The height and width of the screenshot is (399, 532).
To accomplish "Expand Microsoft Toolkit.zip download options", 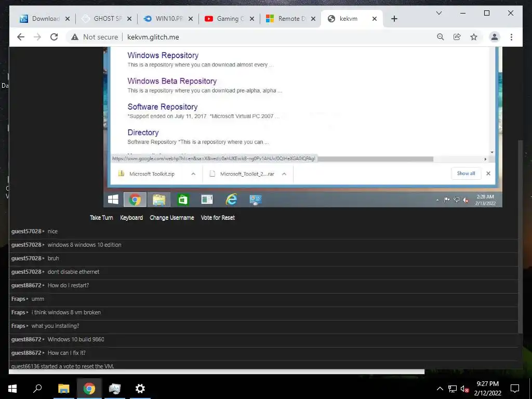I will click(193, 174).
